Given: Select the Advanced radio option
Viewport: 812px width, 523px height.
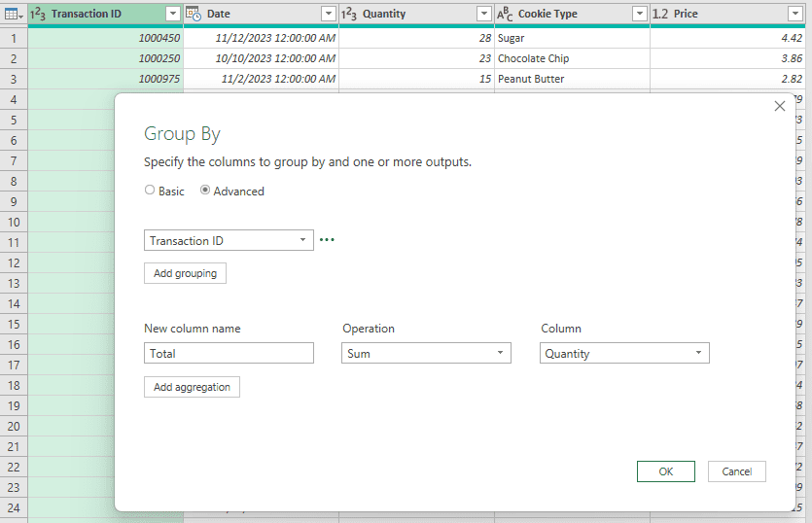Looking at the screenshot, I should coord(205,191).
